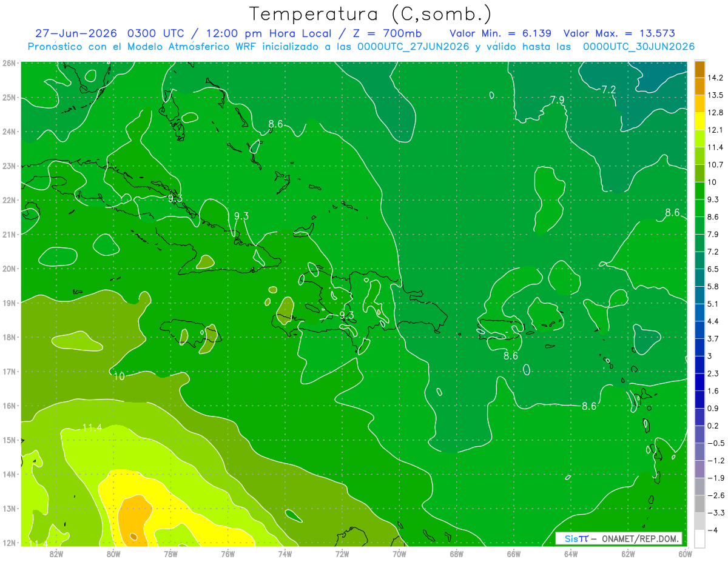Click the gray swatch between -3.3 and -2.6
This screenshot has width=728, height=562.
click(699, 504)
